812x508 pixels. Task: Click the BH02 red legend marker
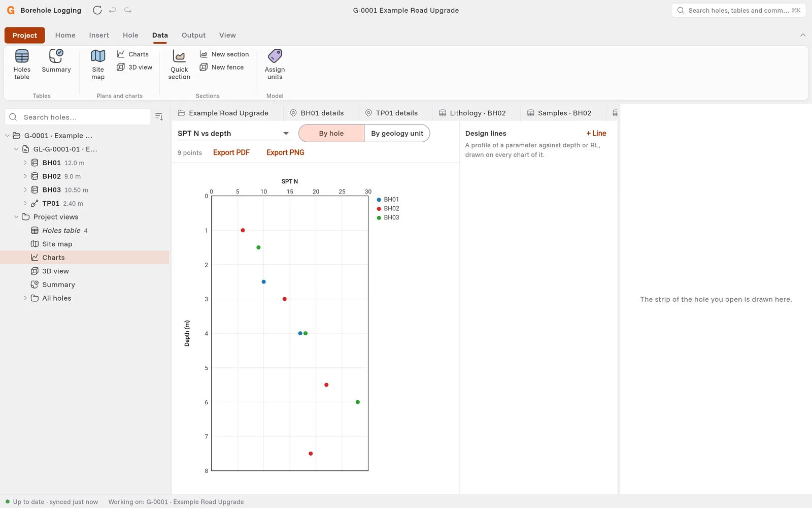tap(379, 209)
